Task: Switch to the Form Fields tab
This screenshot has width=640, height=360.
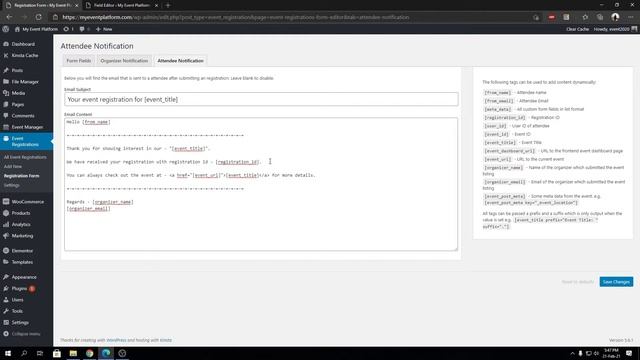Action: tap(79, 61)
